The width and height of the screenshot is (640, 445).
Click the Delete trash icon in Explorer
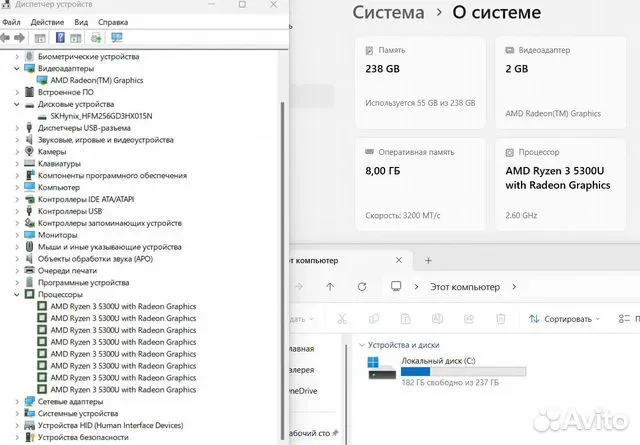[501, 318]
